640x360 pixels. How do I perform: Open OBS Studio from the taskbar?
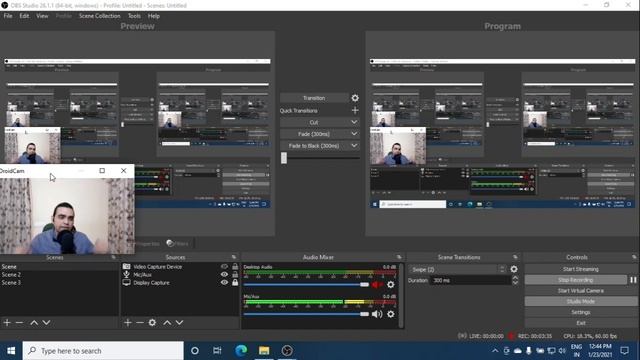point(287,351)
